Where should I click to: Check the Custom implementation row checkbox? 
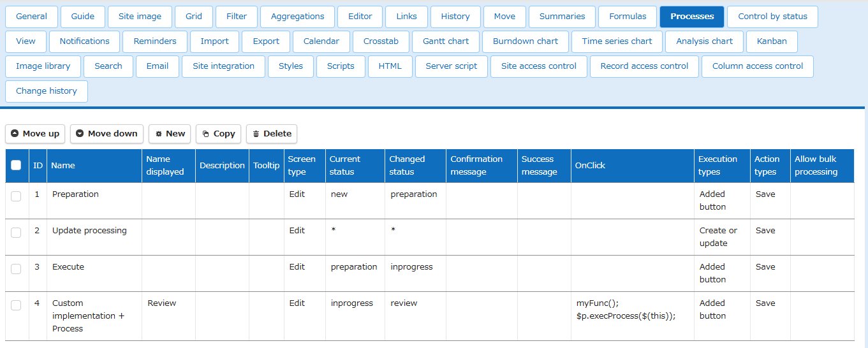click(x=17, y=305)
